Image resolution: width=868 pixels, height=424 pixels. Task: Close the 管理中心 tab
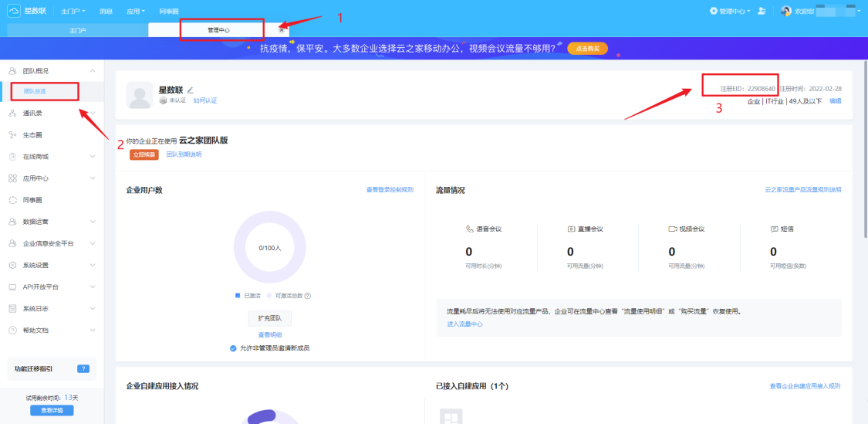[x=281, y=30]
